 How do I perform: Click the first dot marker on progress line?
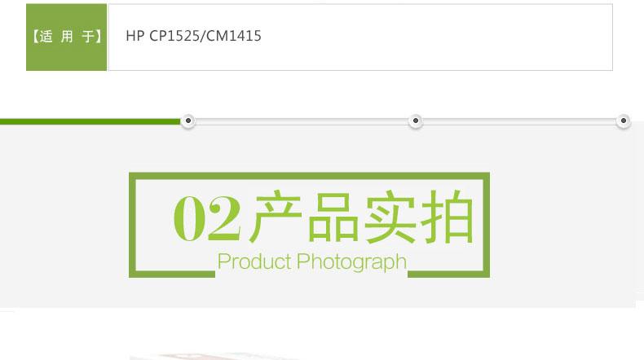pos(188,121)
